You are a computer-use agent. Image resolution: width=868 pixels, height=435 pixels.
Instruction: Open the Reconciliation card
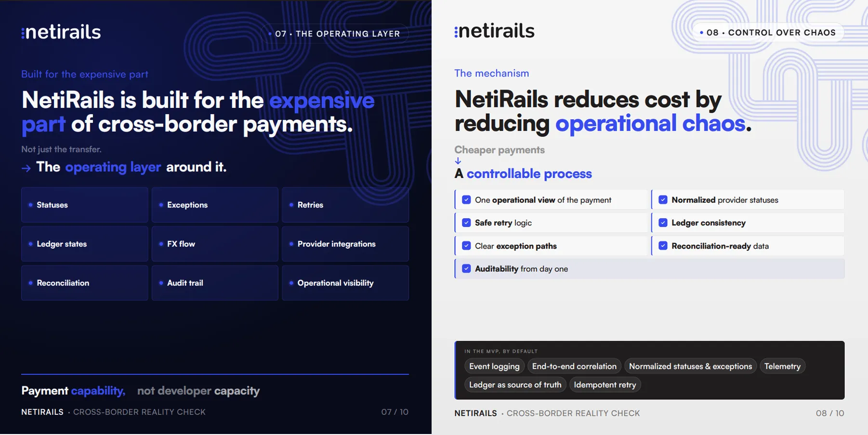point(85,283)
